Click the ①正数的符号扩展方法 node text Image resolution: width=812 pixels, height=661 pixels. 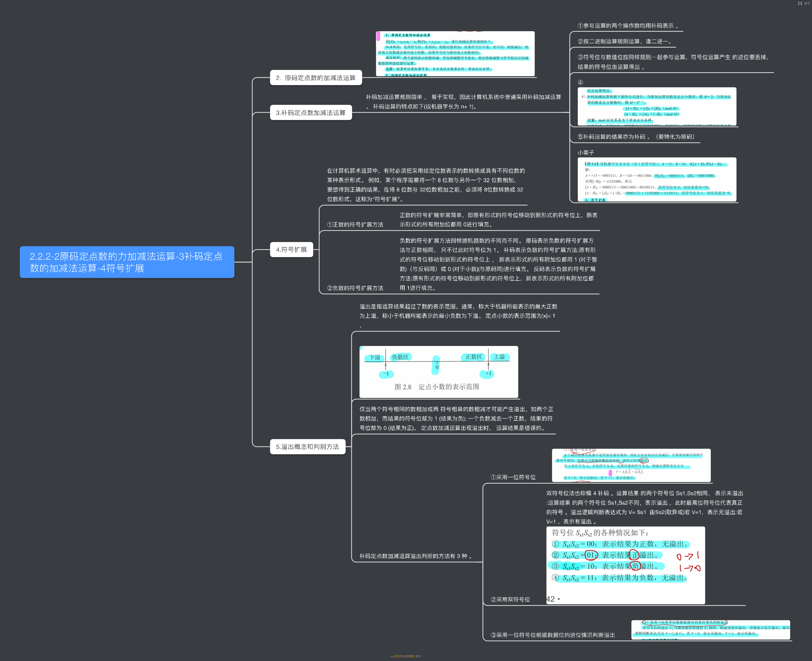pyautogui.click(x=355, y=225)
